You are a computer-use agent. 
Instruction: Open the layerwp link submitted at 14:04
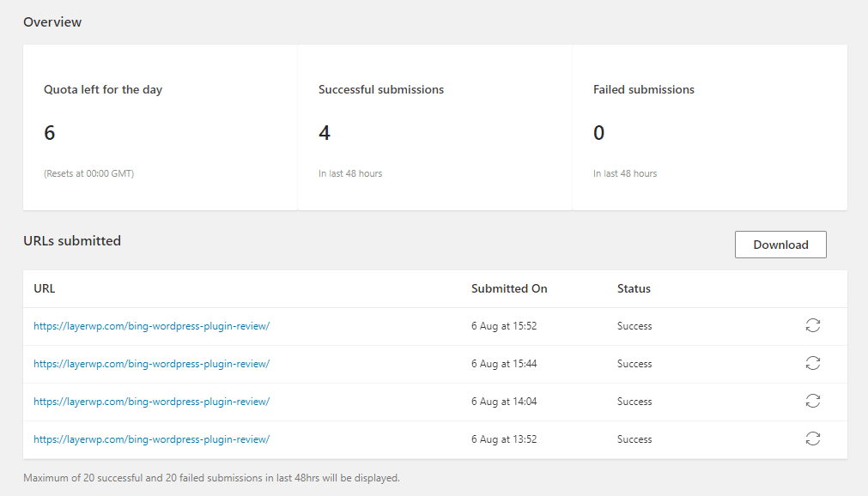coord(152,402)
